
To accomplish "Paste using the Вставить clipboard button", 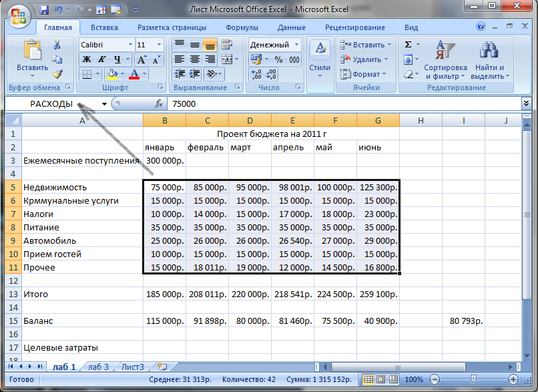I will 32,58.
